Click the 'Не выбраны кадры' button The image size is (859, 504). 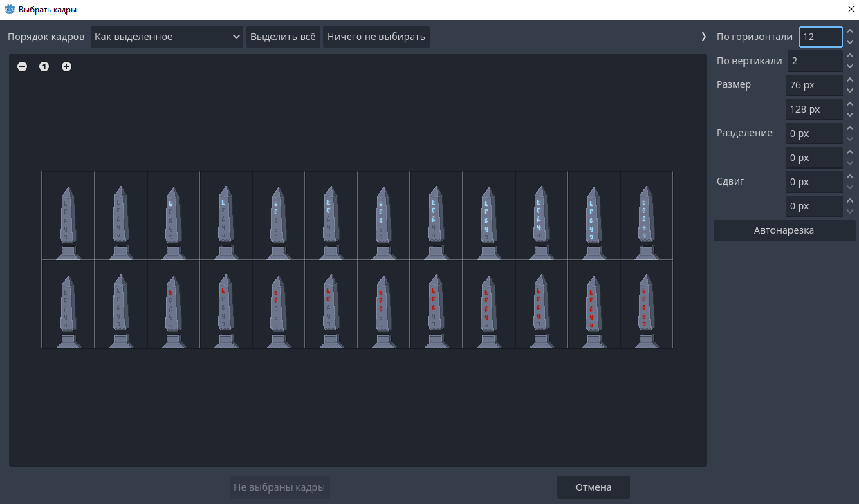click(x=279, y=487)
